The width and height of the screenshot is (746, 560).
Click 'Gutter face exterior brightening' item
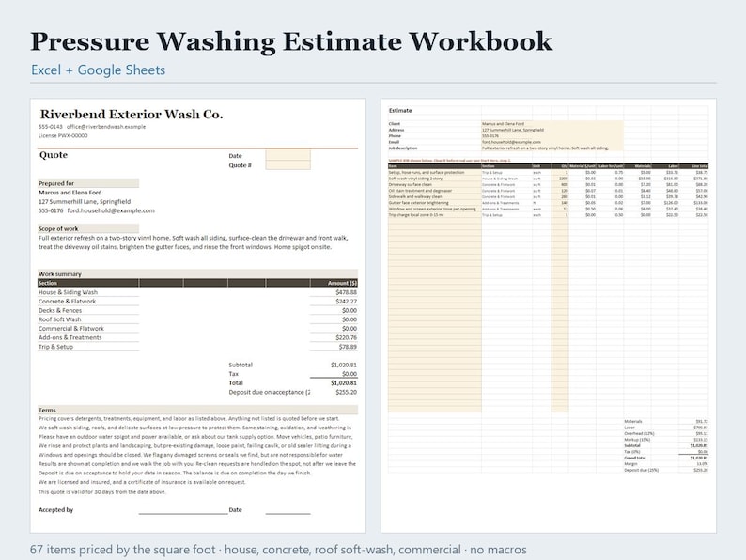pyautogui.click(x=418, y=203)
